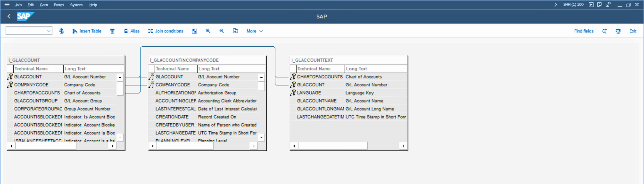Click the print icon
Viewport: 644px width, 184px height.
pyautogui.click(x=618, y=31)
